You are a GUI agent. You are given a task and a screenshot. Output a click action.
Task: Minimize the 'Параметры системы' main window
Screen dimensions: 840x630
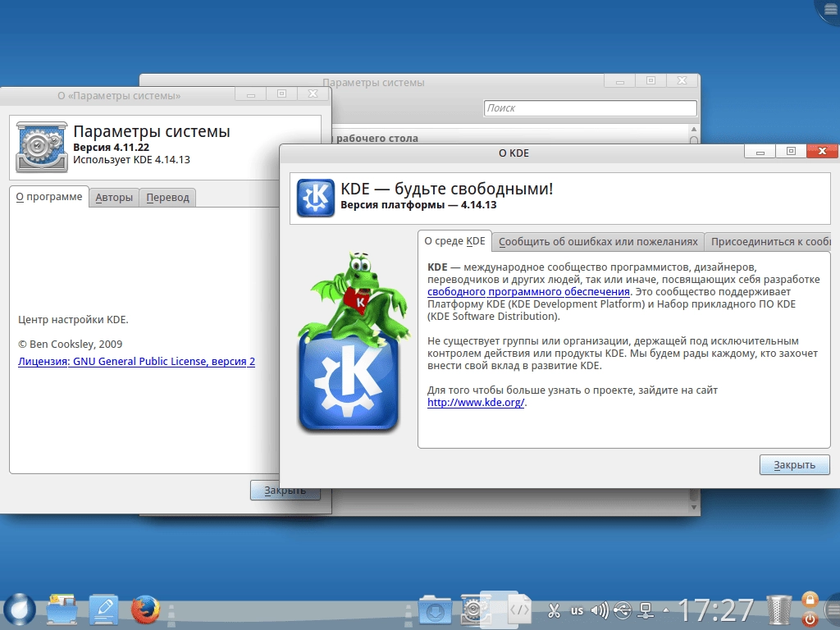[x=620, y=81]
